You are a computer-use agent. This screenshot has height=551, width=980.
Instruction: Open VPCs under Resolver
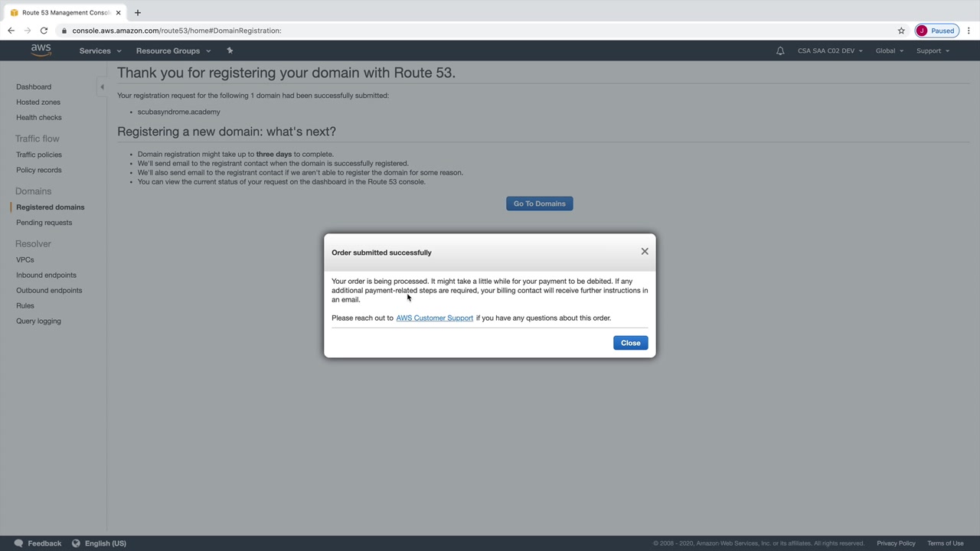tap(25, 259)
